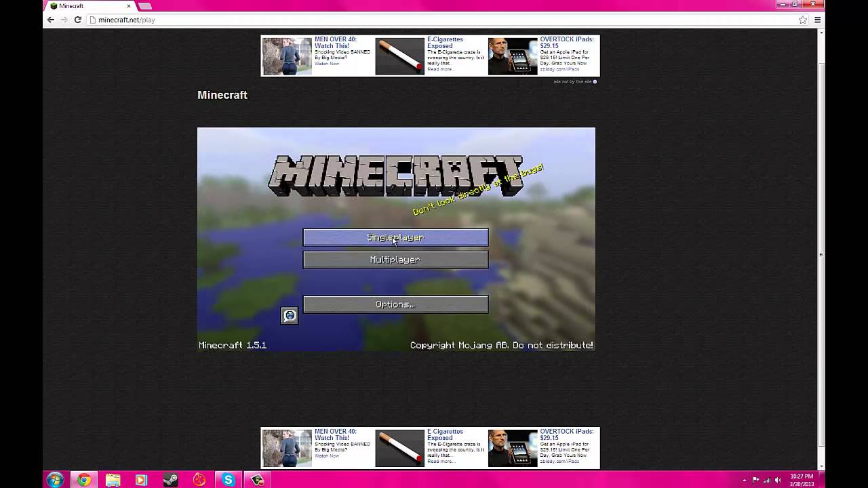Click the address bar showing minecraft.net/play

pyautogui.click(x=448, y=20)
